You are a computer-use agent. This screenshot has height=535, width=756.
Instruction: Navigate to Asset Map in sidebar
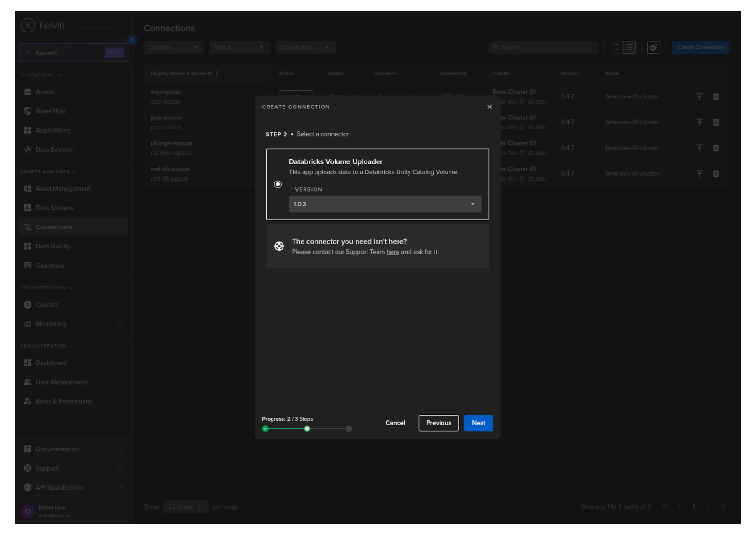tap(51, 111)
